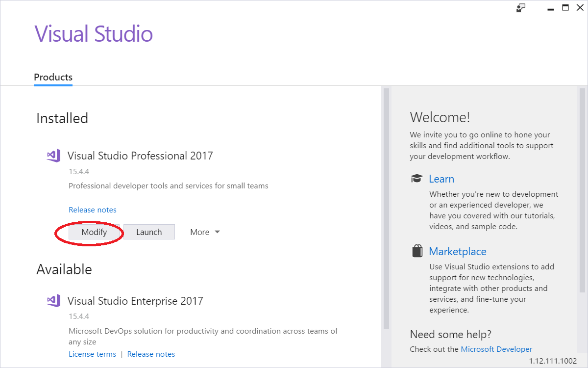Maximize the installer window
The height and width of the screenshot is (368, 588).
(565, 7)
